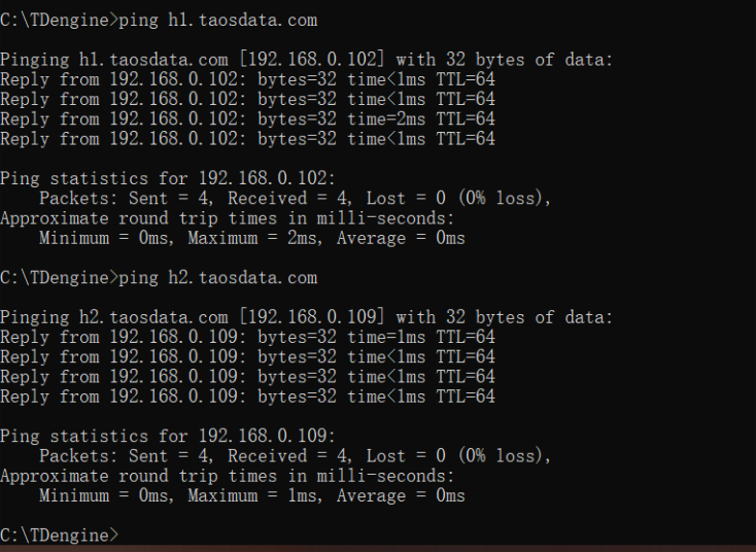Image resolution: width=756 pixels, height=552 pixels.
Task: Click the 'ping h1.taosdata.com' command line
Action: [x=159, y=20]
